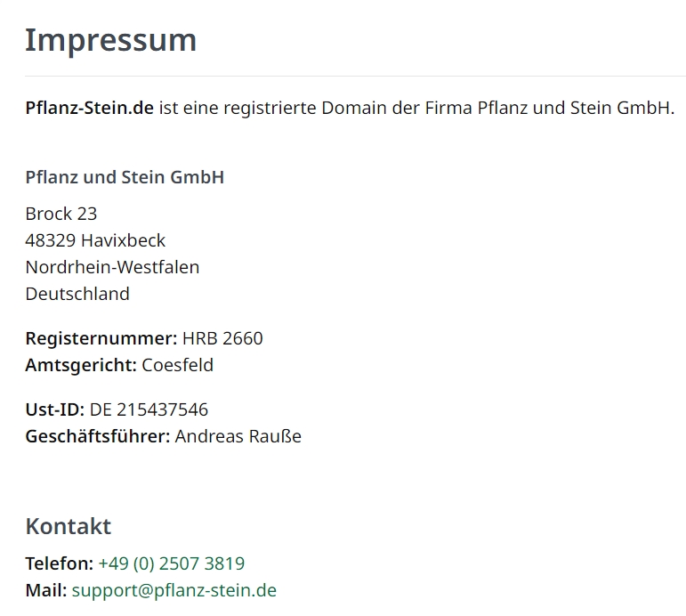
Task: Click the Amtsgericht label
Action: (81, 365)
